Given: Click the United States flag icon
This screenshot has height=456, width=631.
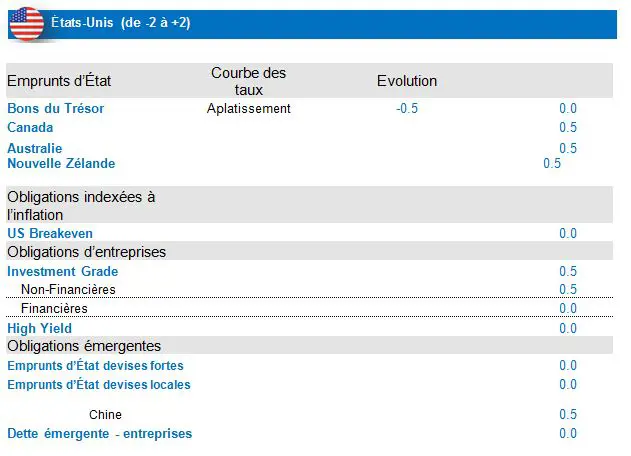Looking at the screenshot, I should click(x=26, y=23).
